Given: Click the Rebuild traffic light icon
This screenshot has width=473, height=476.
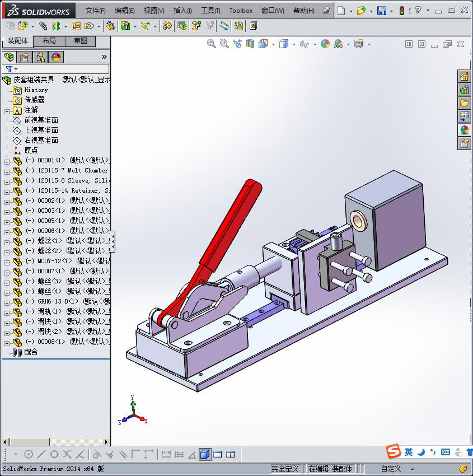Looking at the screenshot, I should coord(402,11).
